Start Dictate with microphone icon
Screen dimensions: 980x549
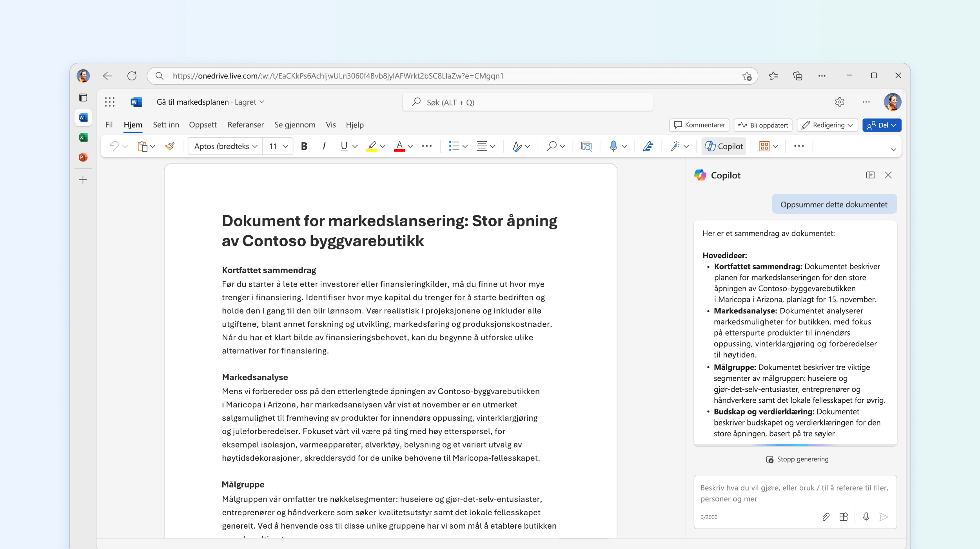(x=613, y=146)
